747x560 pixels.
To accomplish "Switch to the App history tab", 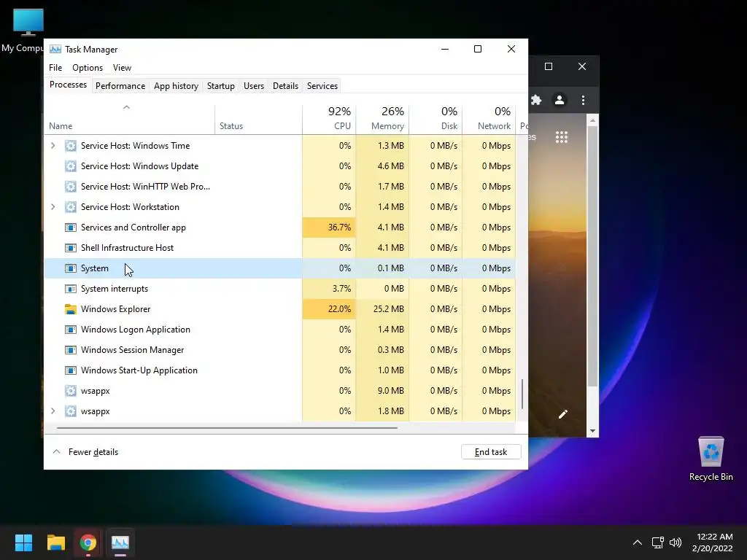I will point(176,86).
